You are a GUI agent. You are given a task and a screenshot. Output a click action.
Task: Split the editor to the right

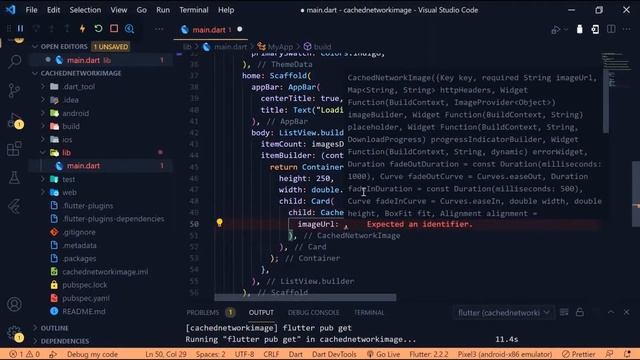[611, 29]
